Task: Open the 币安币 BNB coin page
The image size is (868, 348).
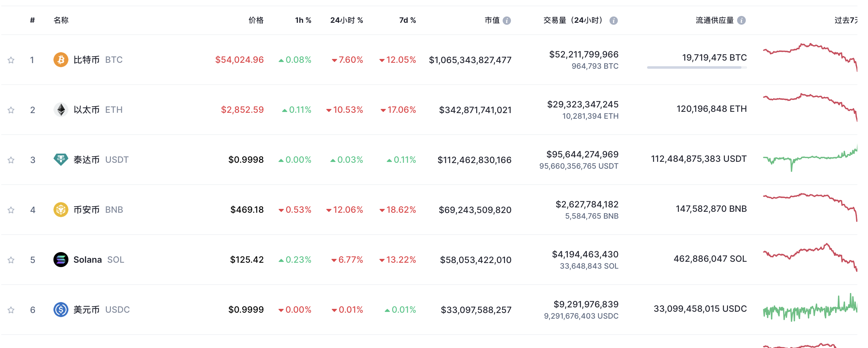Action: 86,210
